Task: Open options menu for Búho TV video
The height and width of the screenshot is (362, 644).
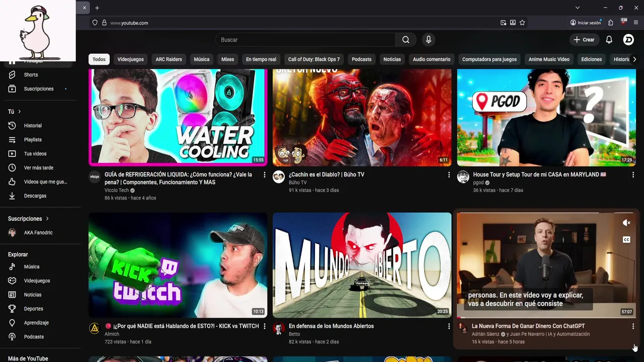Action: (x=449, y=175)
